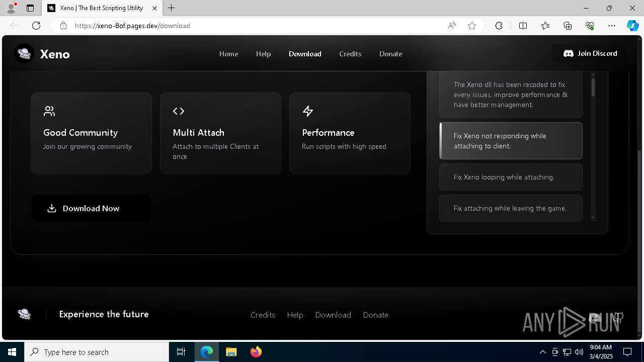Click the Xeno UFO logo in header
The image size is (644, 362).
coord(24,53)
